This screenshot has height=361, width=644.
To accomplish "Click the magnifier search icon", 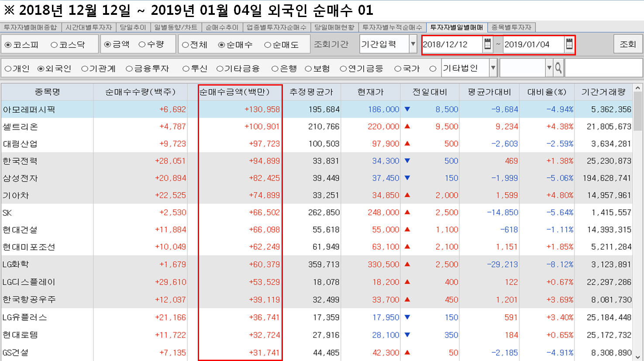I will point(558,68).
